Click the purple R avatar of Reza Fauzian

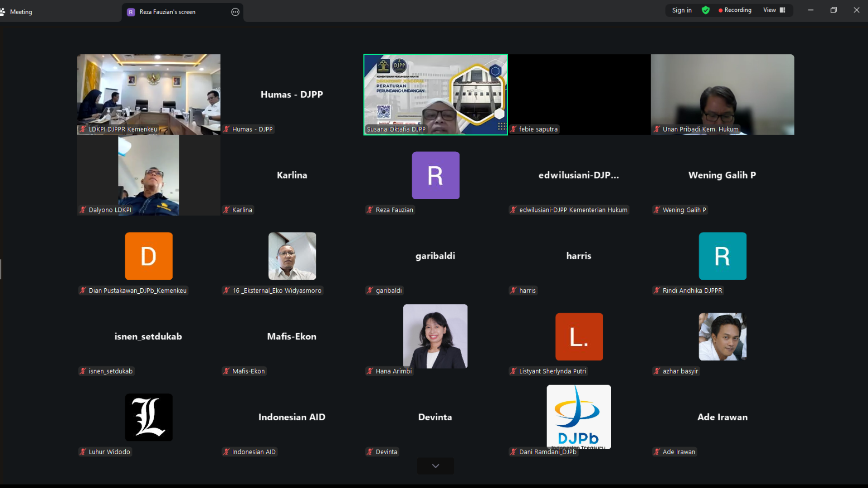(x=435, y=175)
